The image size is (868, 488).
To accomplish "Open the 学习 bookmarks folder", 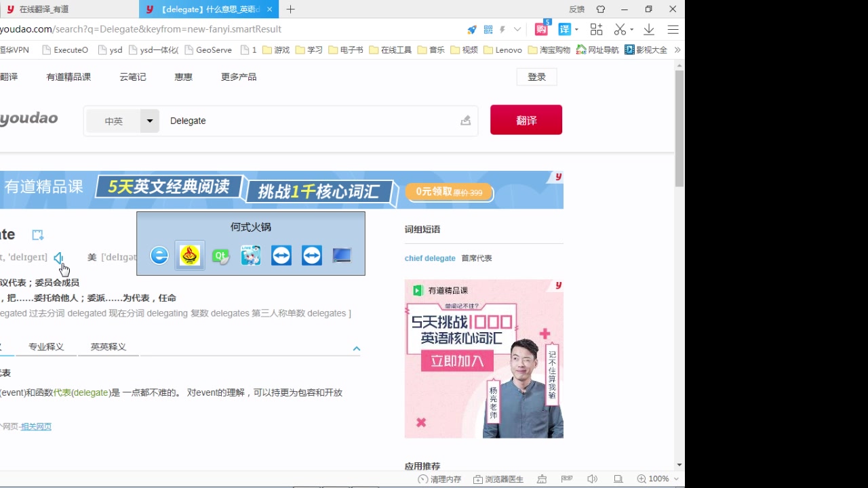I will point(309,49).
